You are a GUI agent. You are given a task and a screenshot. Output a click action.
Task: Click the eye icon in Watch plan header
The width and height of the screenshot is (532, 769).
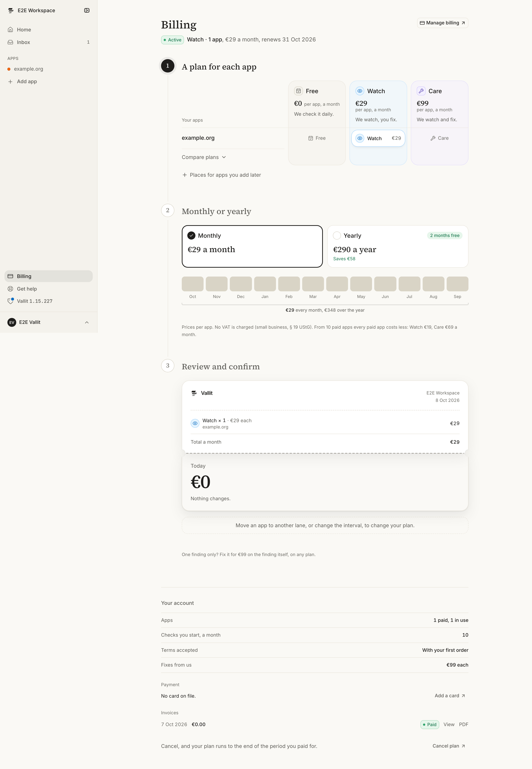pos(360,91)
